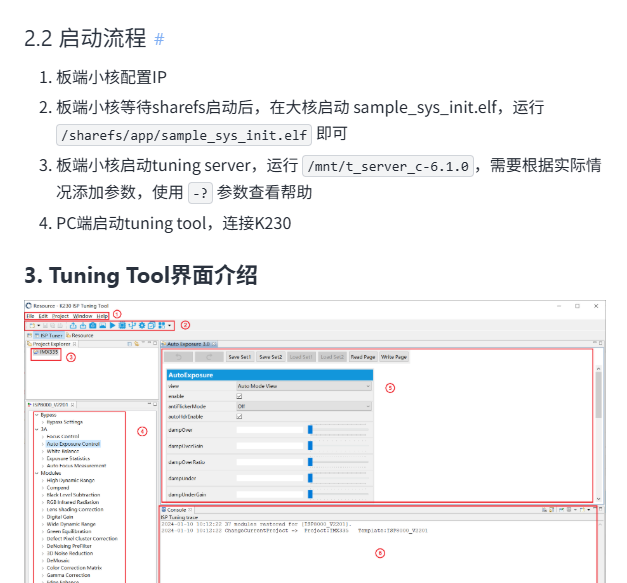Viewport: 627px width, 583px height.
Task: Click the Console tab icon
Action: [x=164, y=509]
